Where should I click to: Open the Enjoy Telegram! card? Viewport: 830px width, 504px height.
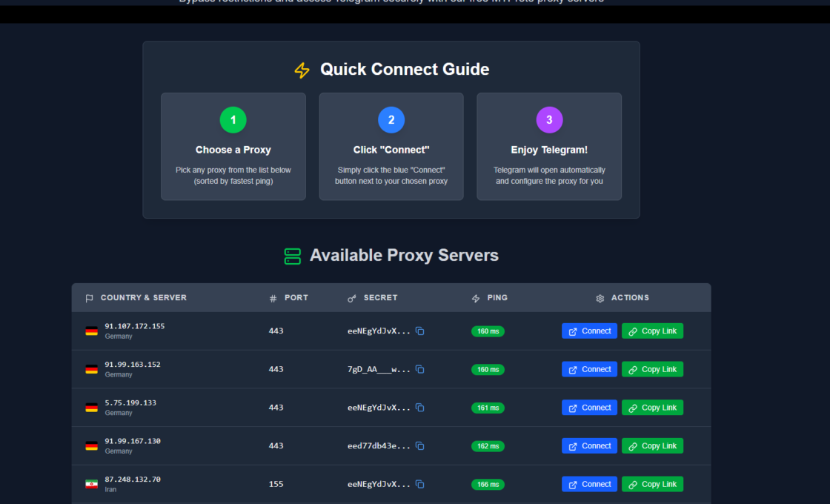pos(549,147)
